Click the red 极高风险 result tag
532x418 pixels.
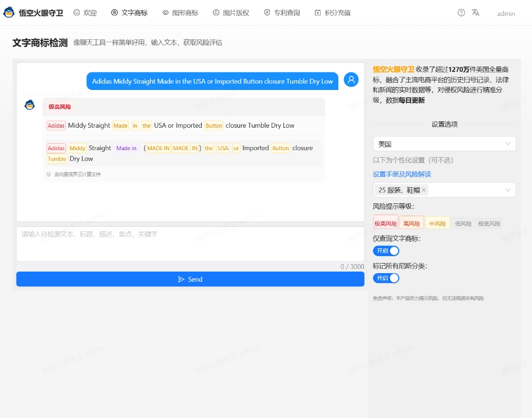click(60, 106)
